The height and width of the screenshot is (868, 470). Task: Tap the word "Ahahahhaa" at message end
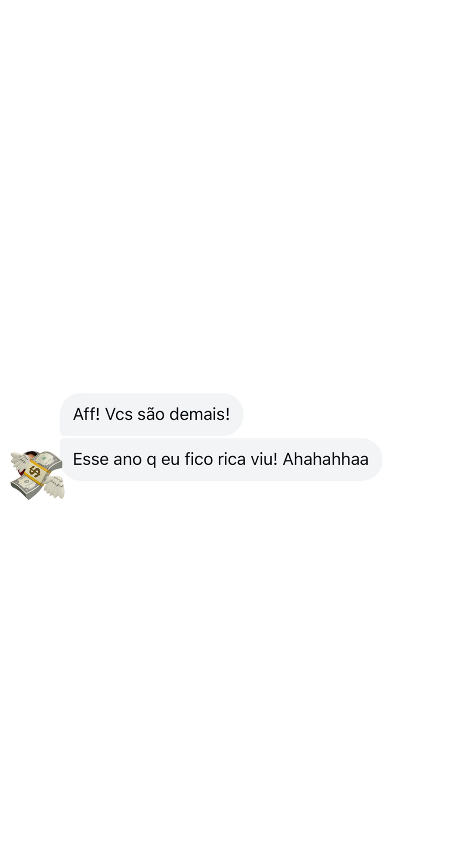325,459
